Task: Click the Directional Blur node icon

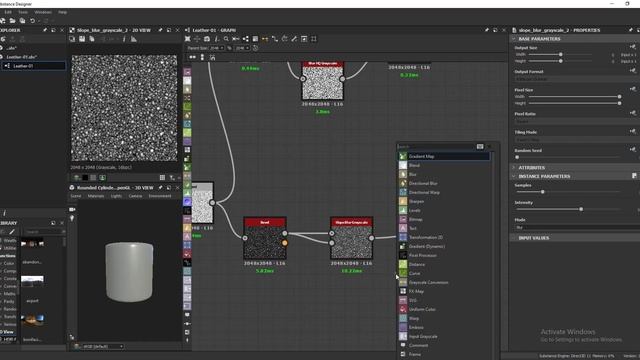Action: (x=403, y=183)
